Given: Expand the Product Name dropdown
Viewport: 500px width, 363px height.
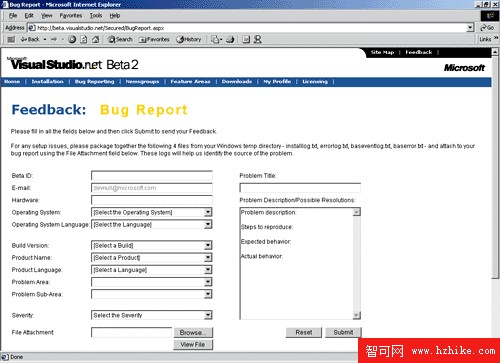Looking at the screenshot, I should (x=208, y=257).
